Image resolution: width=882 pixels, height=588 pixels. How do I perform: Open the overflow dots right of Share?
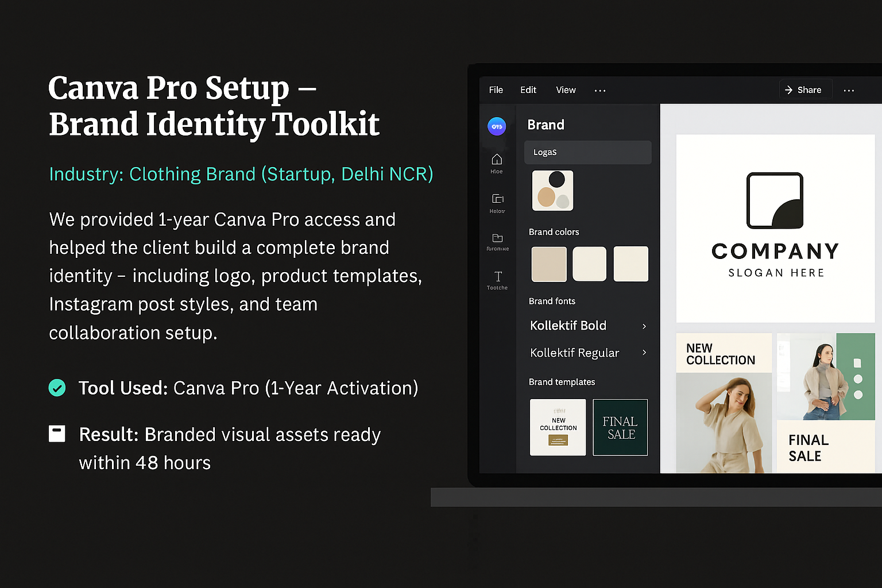click(849, 91)
